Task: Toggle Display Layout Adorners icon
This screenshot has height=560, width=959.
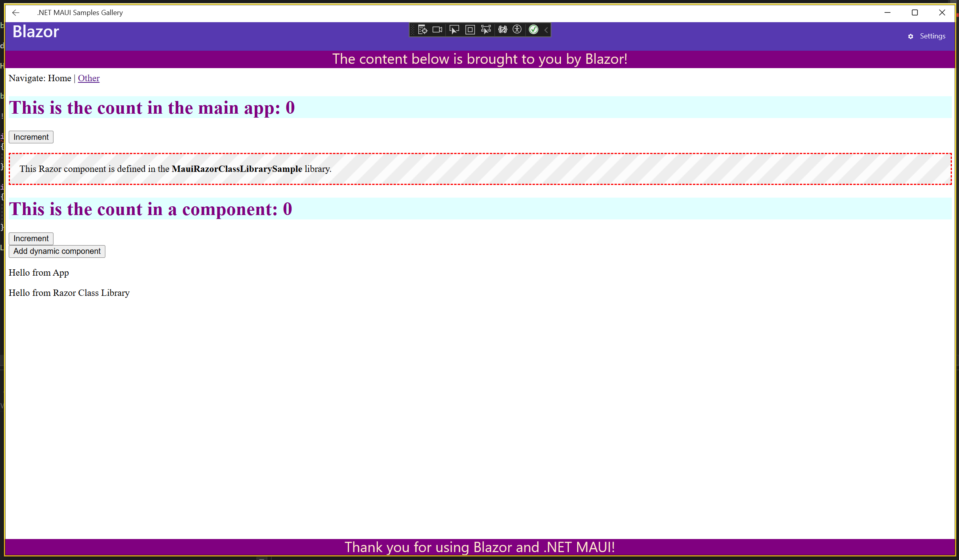Action: click(x=470, y=30)
